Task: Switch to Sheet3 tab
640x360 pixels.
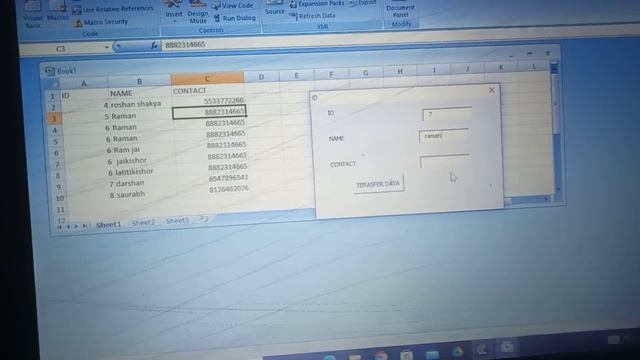Action: [x=178, y=220]
